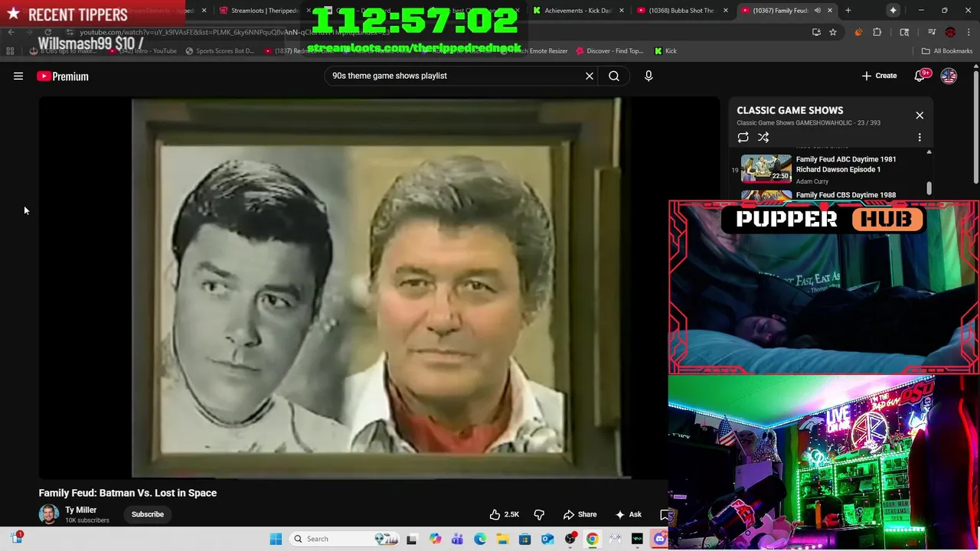Click the orange extension icon in toolbar
The width and height of the screenshot is (980, 551).
pyautogui.click(x=858, y=32)
